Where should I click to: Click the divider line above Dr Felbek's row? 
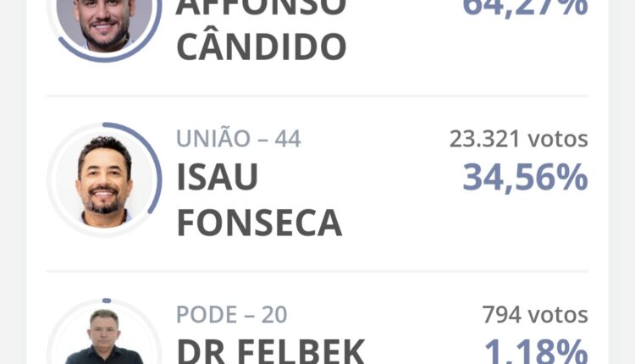point(317,272)
